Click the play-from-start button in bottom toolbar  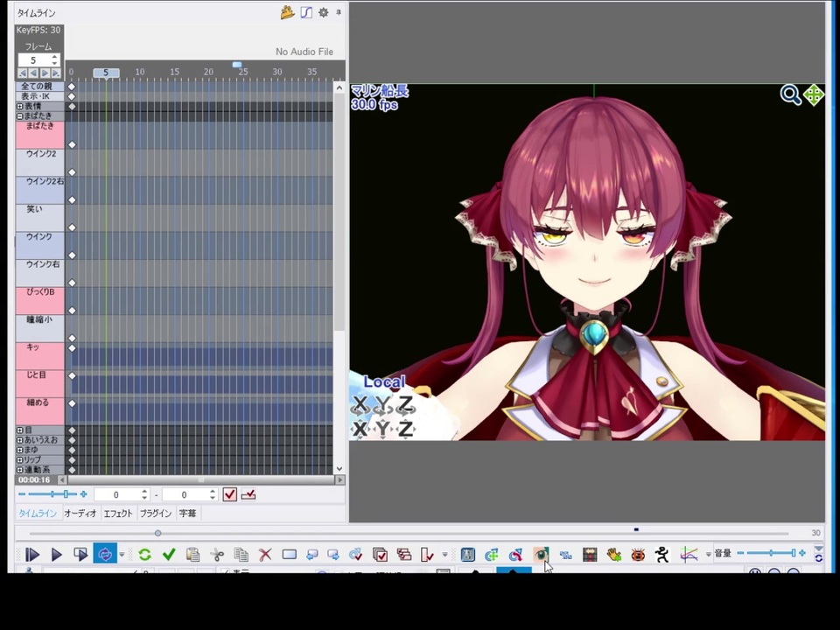pos(32,555)
